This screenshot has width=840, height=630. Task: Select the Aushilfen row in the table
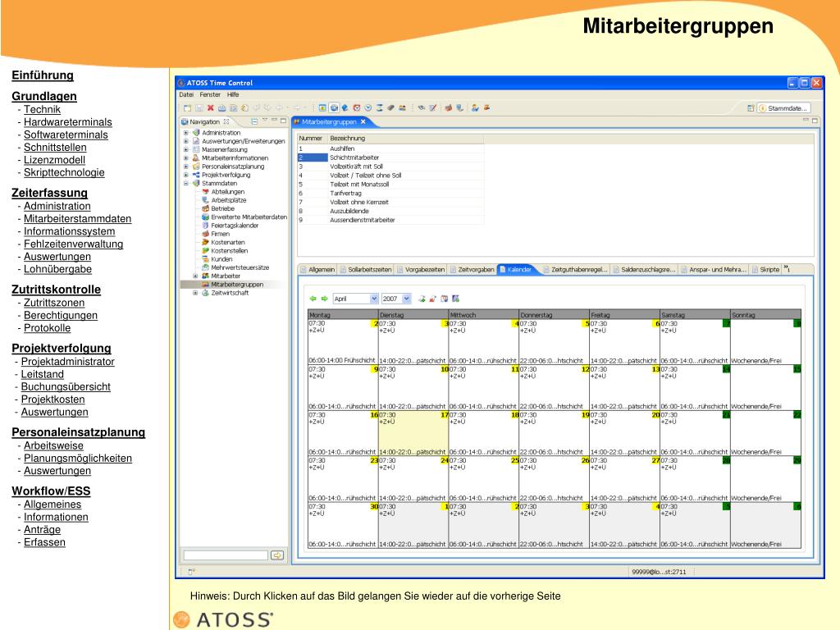[390, 148]
